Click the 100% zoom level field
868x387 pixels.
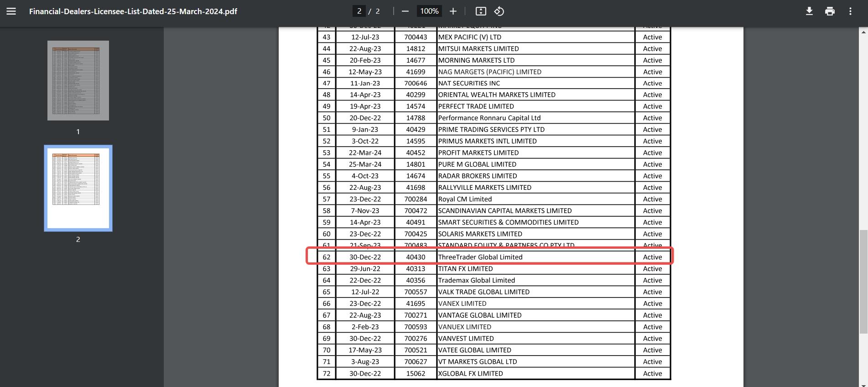[429, 11]
